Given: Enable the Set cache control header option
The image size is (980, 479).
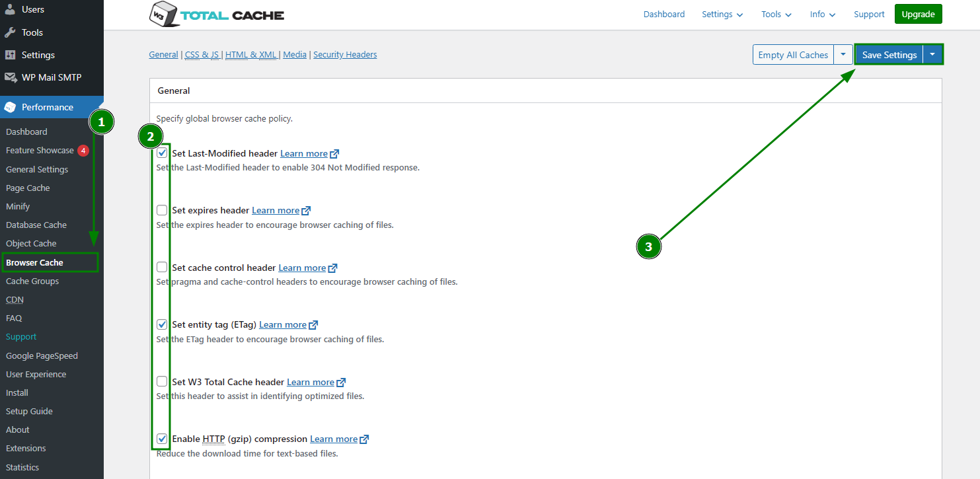Looking at the screenshot, I should [x=162, y=267].
